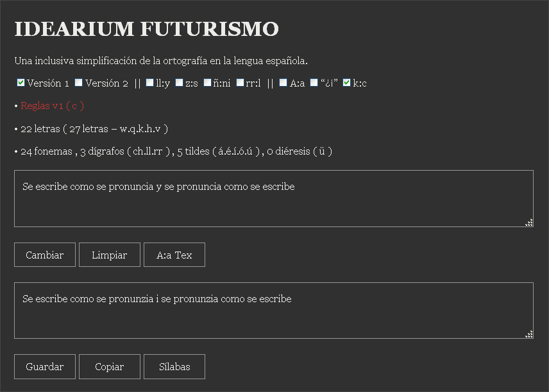Enable the Versión 2 checkbox

point(78,82)
